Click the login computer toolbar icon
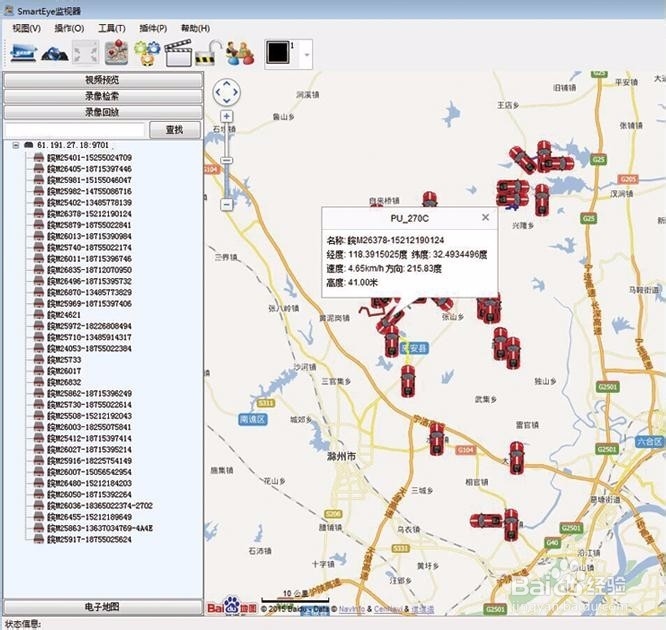 pyautogui.click(x=23, y=53)
